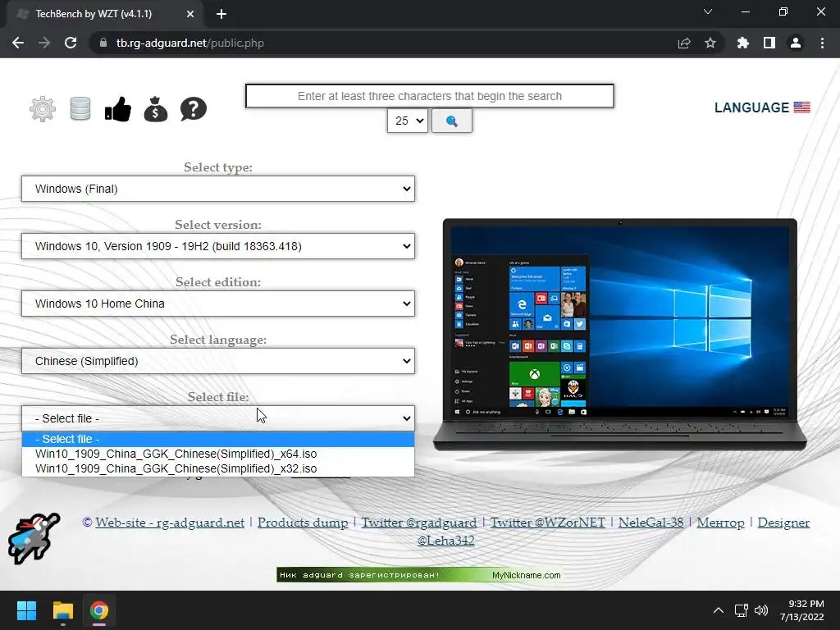Share this page icon in address bar

684,43
